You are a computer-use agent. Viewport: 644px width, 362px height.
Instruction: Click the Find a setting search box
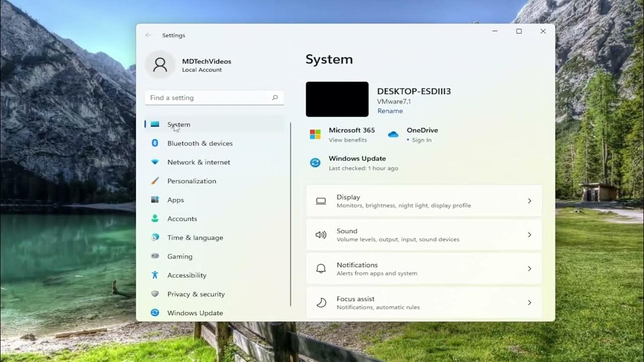click(214, 98)
